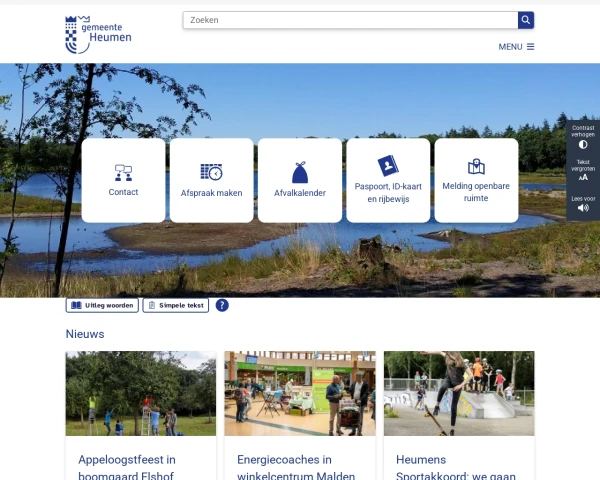Click the Contact speech-bubbles icon
Viewport: 600px width, 480px height.
[x=123, y=173]
